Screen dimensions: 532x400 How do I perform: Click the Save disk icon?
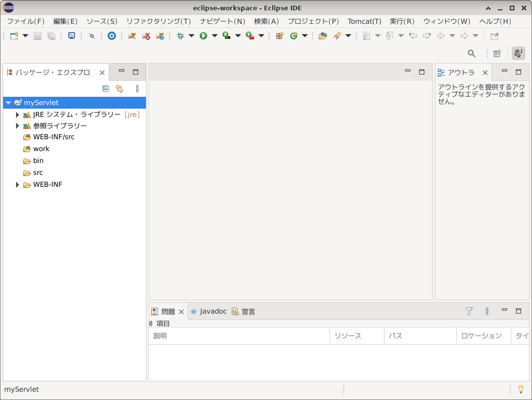pos(37,36)
